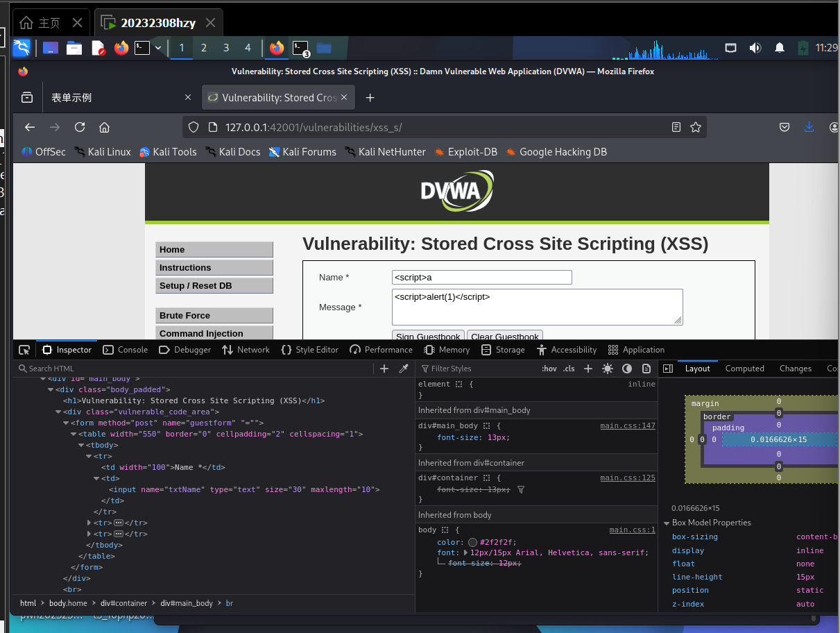Toggle print media simulation icon
The image size is (840, 633).
coord(646,369)
